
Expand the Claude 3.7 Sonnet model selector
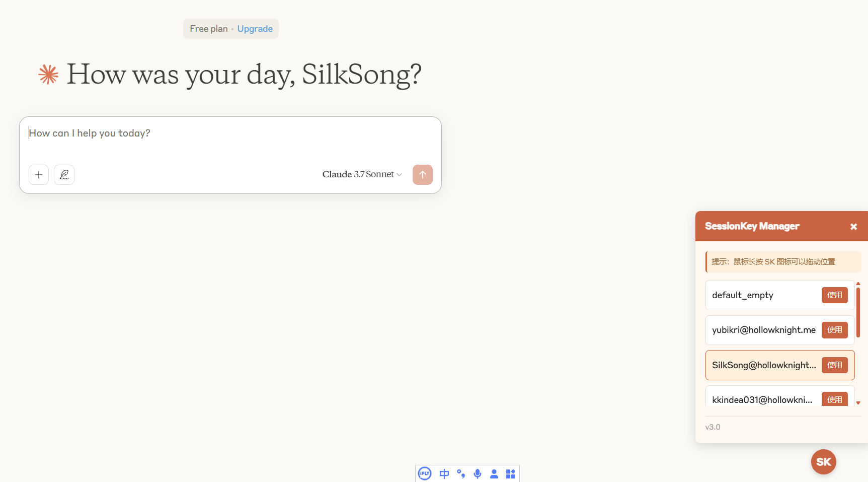click(x=362, y=174)
